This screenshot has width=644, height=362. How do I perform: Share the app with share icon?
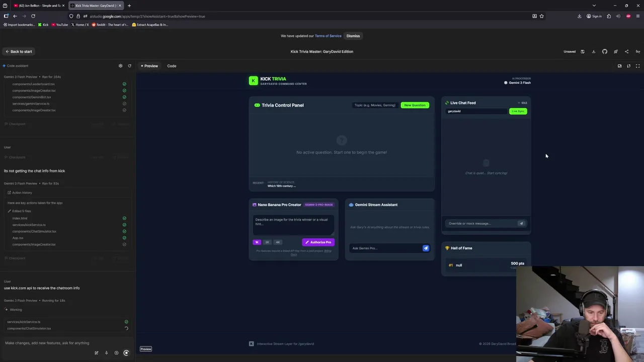click(626, 51)
